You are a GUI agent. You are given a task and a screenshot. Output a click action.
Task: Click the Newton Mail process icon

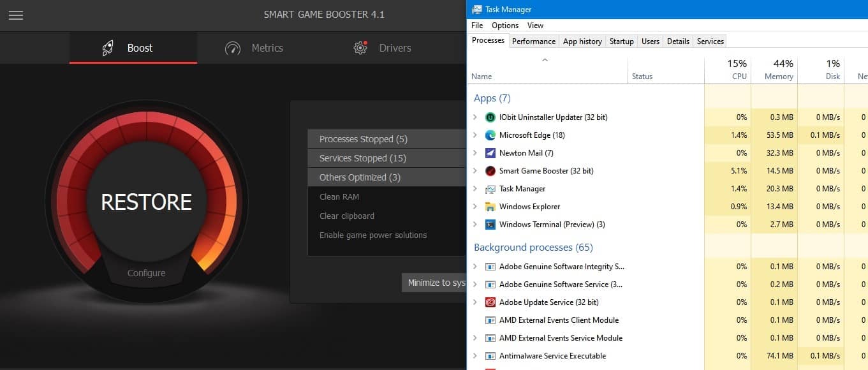pyautogui.click(x=490, y=153)
